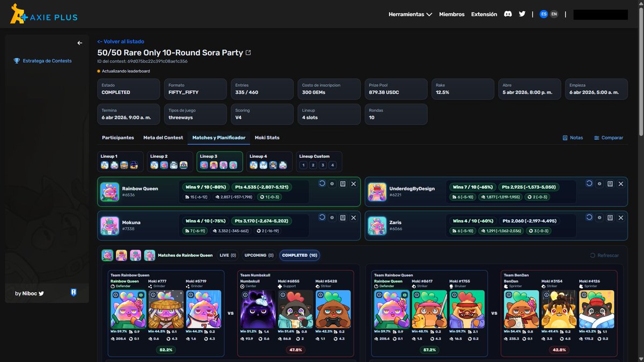Filter matches by LIVE (0)
The height and width of the screenshot is (362, 644).
tap(228, 255)
